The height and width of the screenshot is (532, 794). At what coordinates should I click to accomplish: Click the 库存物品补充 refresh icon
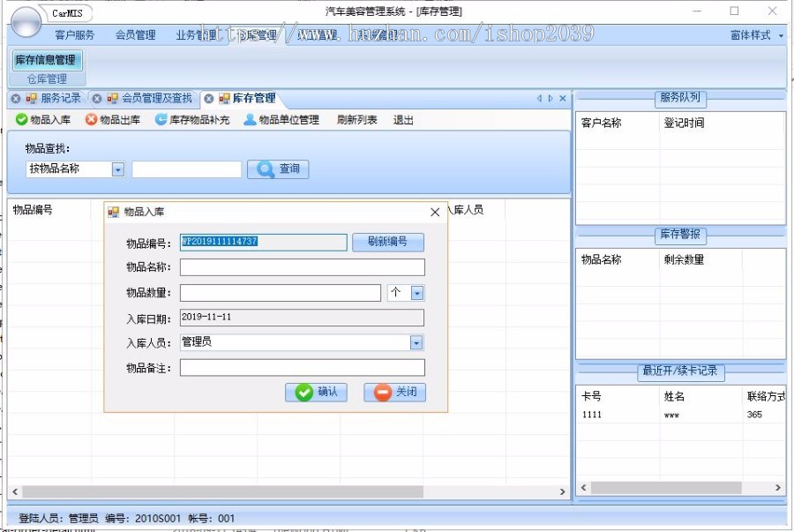click(161, 119)
